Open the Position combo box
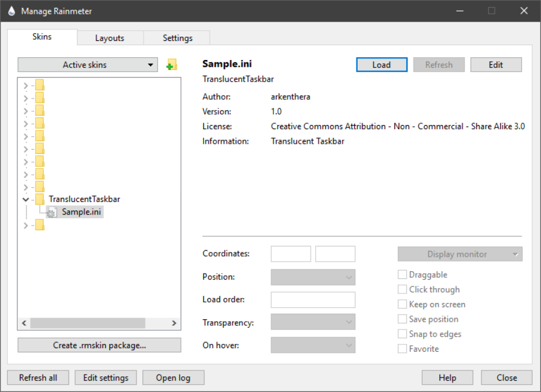The width and height of the screenshot is (541, 392). pos(313,277)
